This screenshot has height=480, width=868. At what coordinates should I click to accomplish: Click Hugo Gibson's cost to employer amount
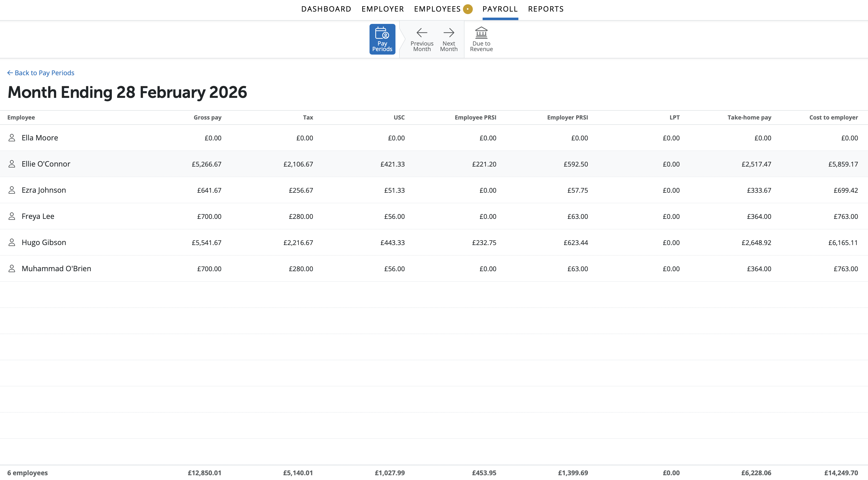pyautogui.click(x=843, y=243)
